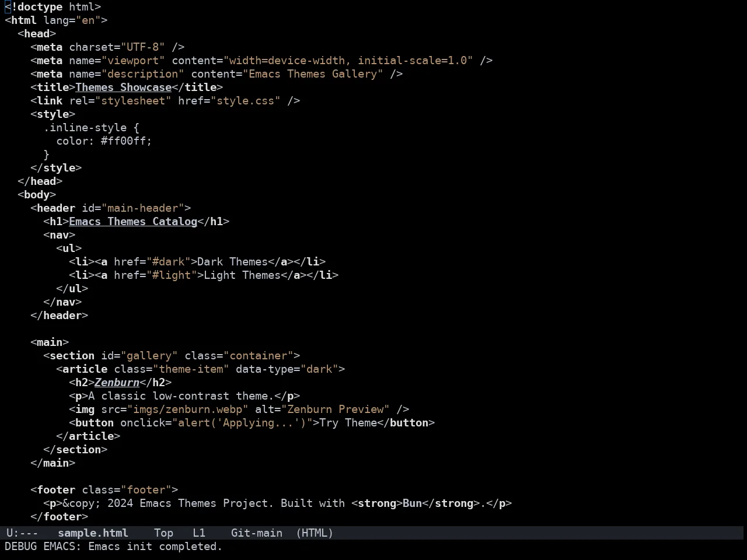Click the Top position indicator in mode line
Viewport: 747px width, 560px height.
pos(163,533)
